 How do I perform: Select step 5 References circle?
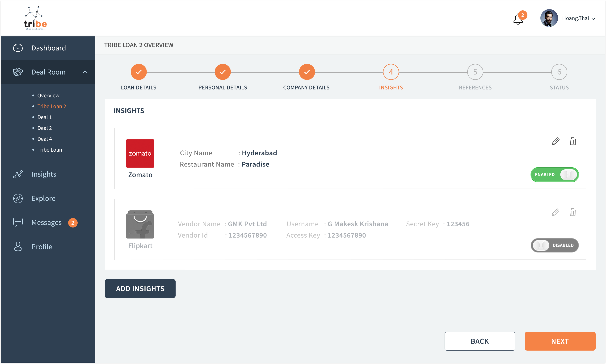coord(475,72)
